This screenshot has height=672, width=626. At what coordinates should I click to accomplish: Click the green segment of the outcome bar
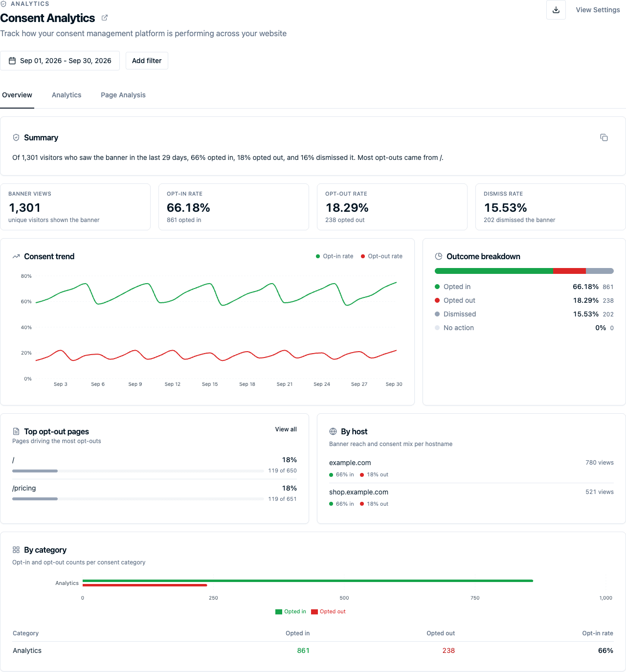[x=494, y=271]
